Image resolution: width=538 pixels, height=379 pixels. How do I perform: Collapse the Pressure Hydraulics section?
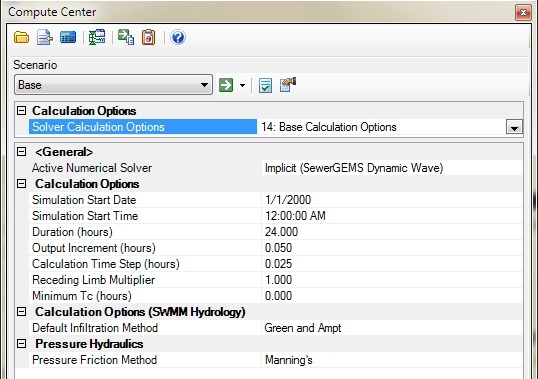(22, 344)
